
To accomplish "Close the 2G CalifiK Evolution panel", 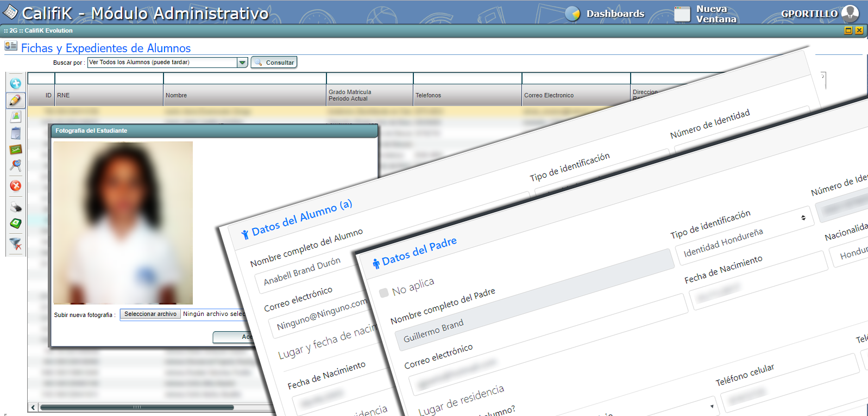I will (x=859, y=30).
